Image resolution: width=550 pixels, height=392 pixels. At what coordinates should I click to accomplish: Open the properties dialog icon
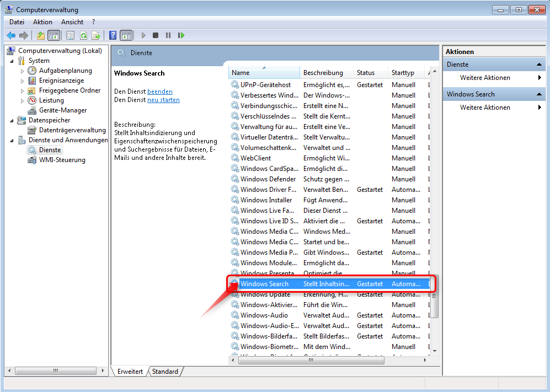click(69, 35)
